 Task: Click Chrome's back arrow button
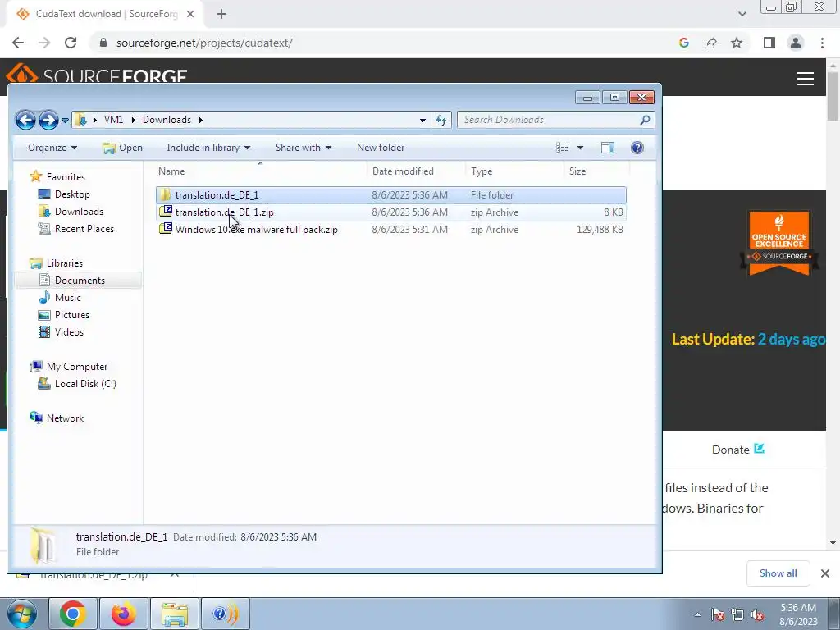pos(18,43)
